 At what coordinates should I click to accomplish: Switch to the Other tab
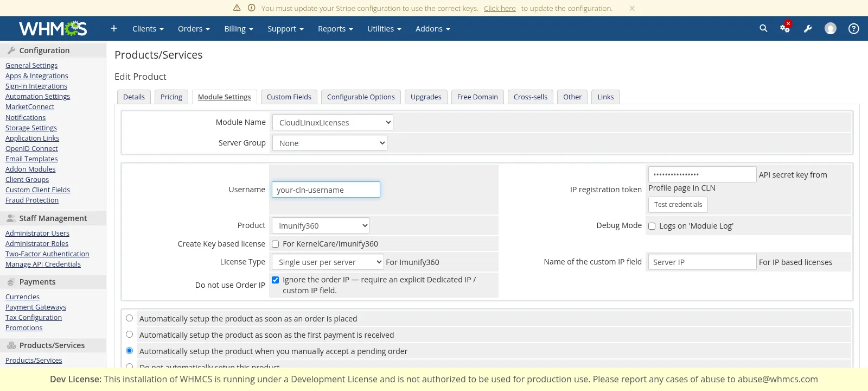(572, 97)
